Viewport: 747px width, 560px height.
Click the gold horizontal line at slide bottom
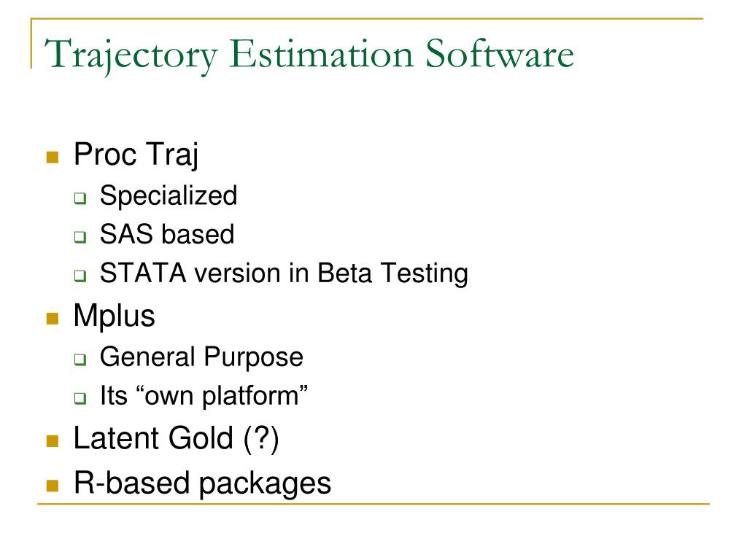373,503
